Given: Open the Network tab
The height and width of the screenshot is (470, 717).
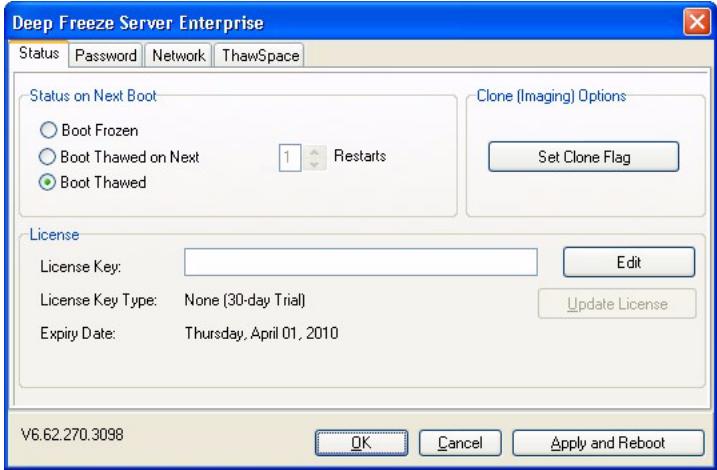Looking at the screenshot, I should 178,56.
